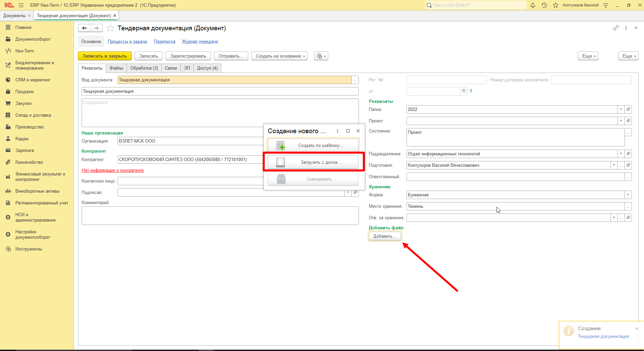Click the Зарегистрировать button

[x=188, y=56]
